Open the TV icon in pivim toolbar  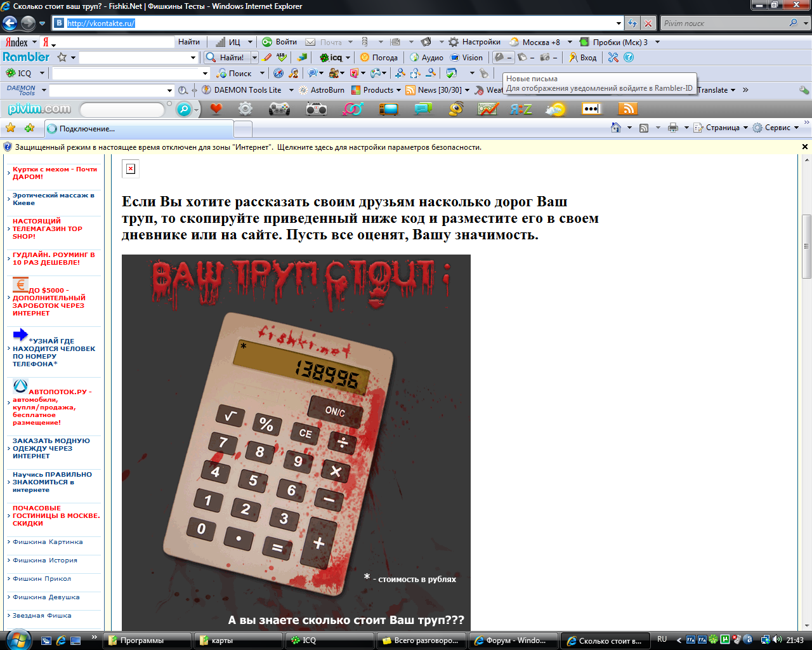(x=388, y=109)
